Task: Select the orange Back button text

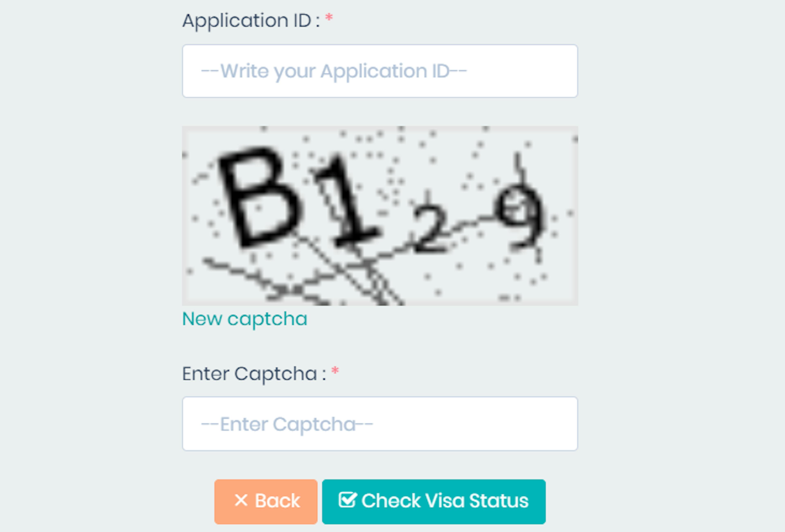Action: (x=277, y=500)
